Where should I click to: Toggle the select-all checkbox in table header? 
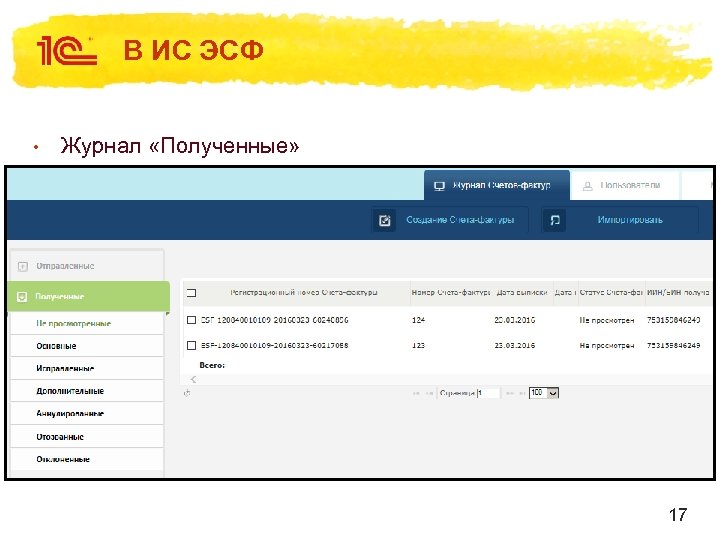[x=191, y=292]
